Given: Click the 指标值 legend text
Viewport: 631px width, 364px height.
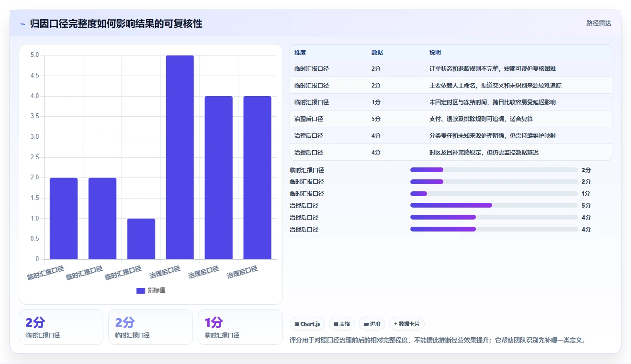Looking at the screenshot, I should (157, 290).
